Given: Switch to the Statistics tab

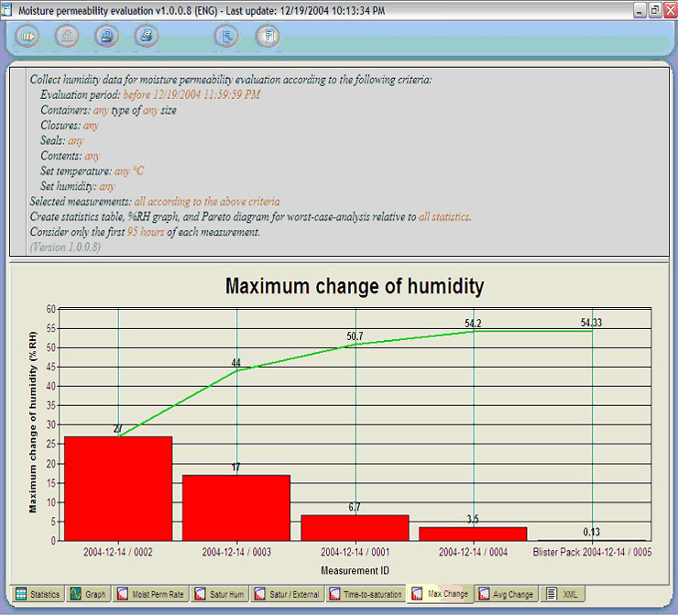Looking at the screenshot, I should [x=38, y=594].
